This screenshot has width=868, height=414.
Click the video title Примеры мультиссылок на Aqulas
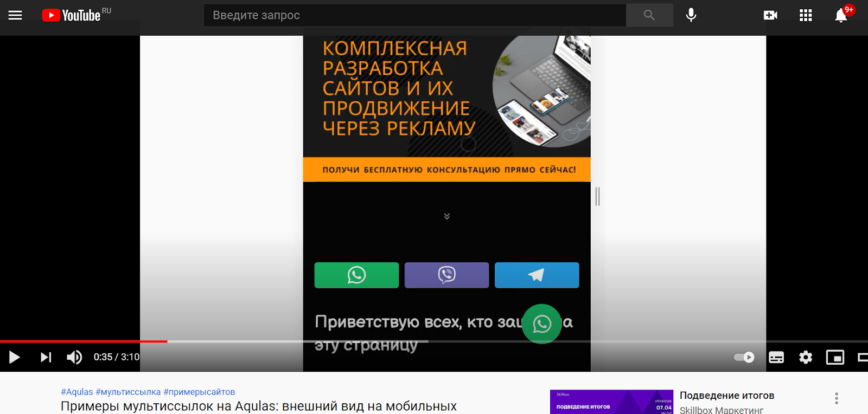pyautogui.click(x=259, y=406)
